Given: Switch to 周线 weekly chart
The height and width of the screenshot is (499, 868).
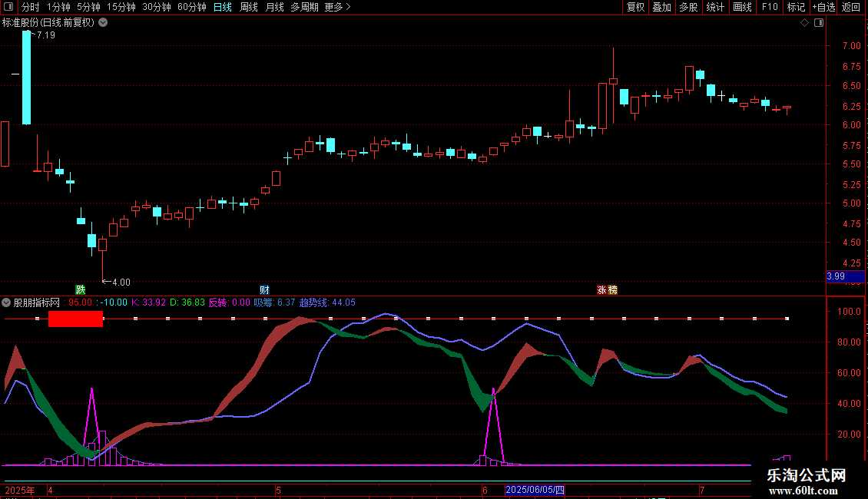Looking at the screenshot, I should coord(249,7).
